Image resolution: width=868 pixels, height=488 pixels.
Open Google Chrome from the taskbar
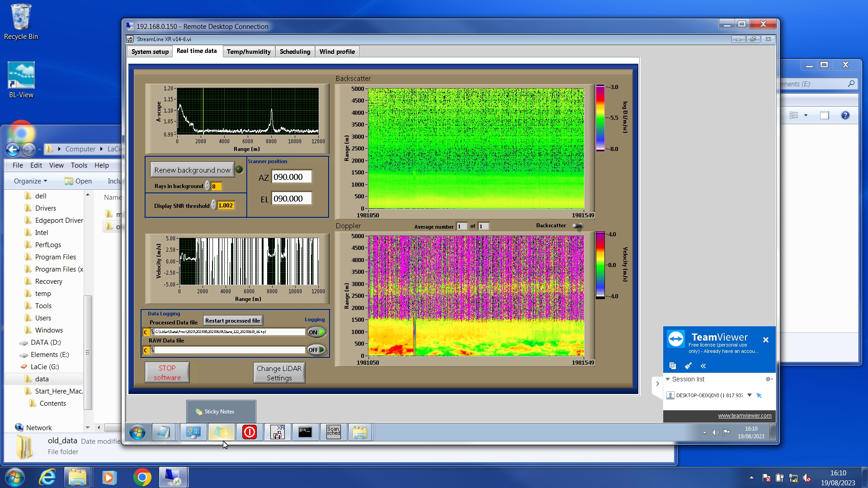click(142, 478)
